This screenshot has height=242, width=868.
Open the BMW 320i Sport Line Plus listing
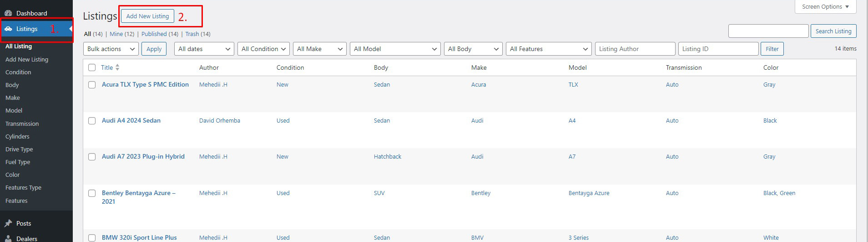[x=139, y=237]
